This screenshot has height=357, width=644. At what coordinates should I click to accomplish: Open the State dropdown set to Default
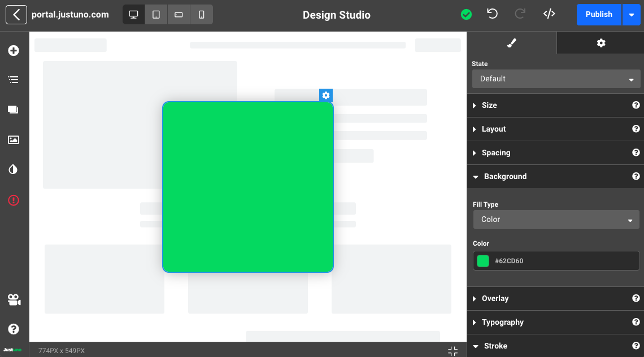tap(556, 79)
